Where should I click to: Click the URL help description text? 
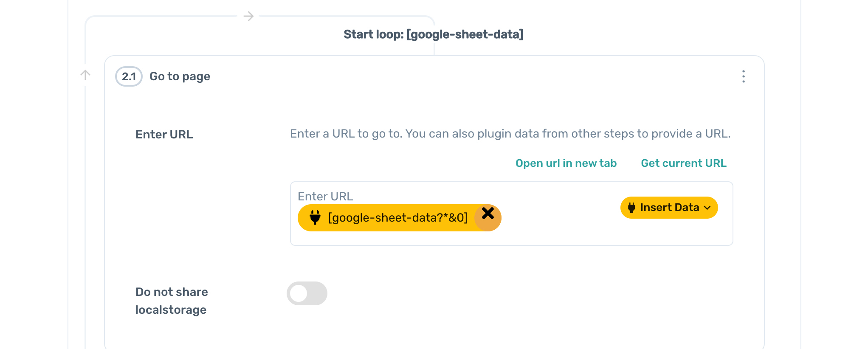pyautogui.click(x=510, y=134)
